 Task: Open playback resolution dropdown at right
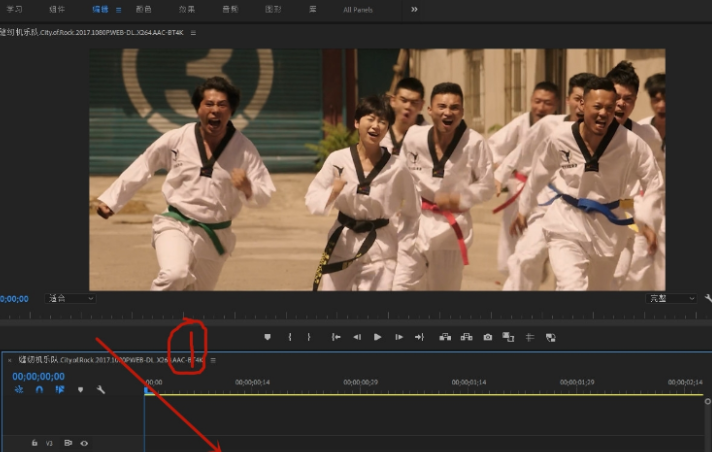pos(670,298)
